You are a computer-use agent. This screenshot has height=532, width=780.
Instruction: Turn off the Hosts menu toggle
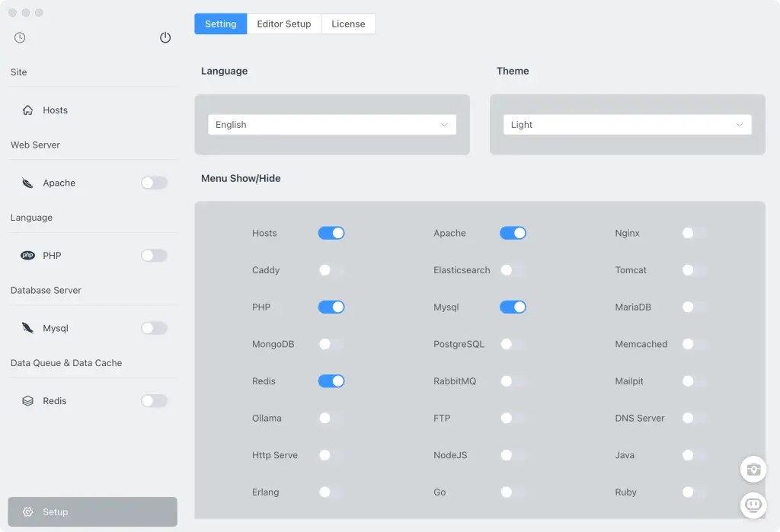331,233
